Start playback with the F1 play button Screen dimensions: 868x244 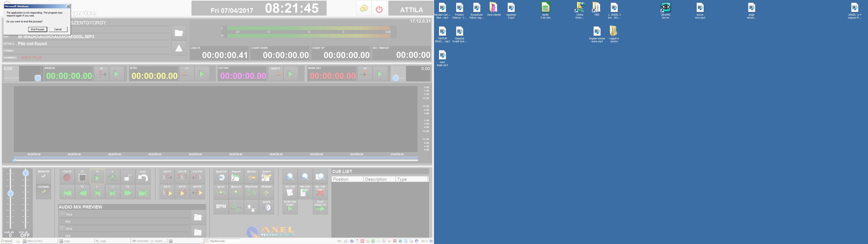97,178
